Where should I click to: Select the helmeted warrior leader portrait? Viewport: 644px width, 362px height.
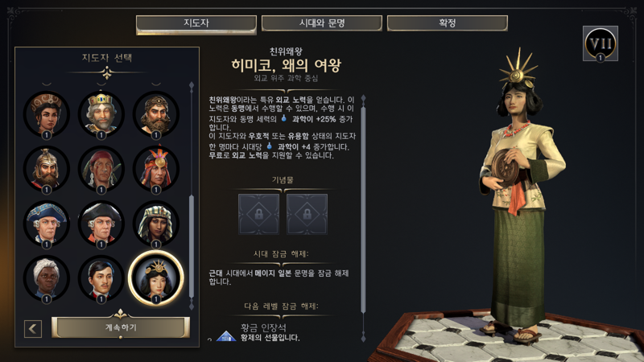tap(47, 169)
